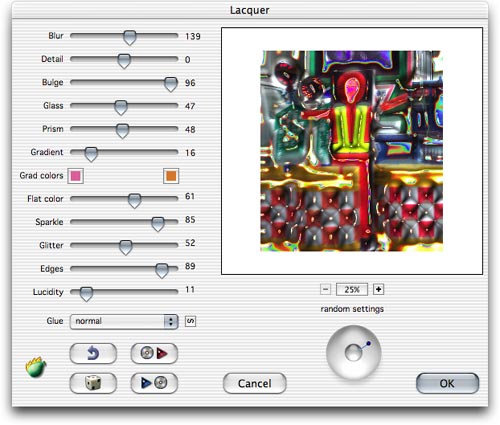The image size is (500, 425).
Task: Click the pink gradient color swatch
Action: [x=76, y=176]
